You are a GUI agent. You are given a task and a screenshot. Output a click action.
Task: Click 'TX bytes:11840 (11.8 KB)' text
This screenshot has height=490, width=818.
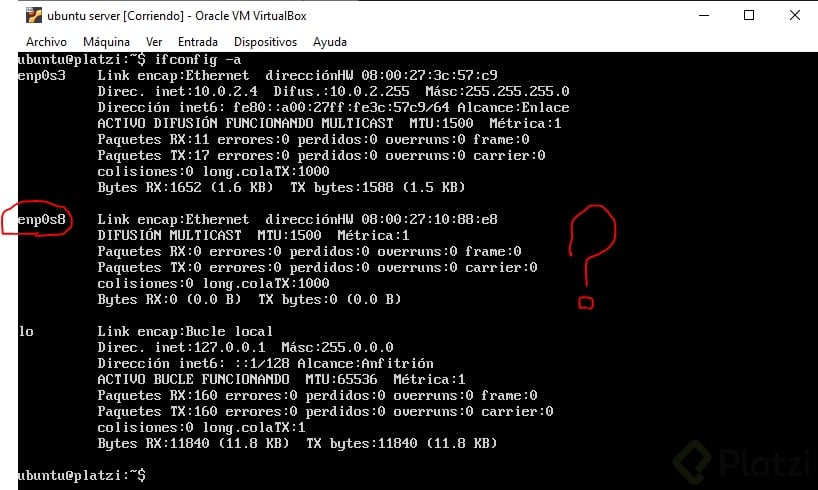click(402, 444)
